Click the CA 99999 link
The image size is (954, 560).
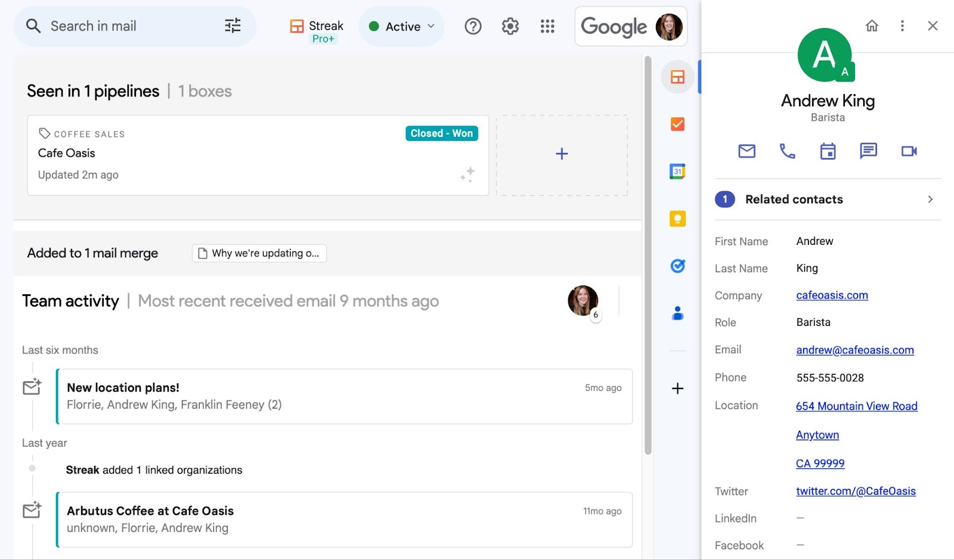tap(820, 463)
